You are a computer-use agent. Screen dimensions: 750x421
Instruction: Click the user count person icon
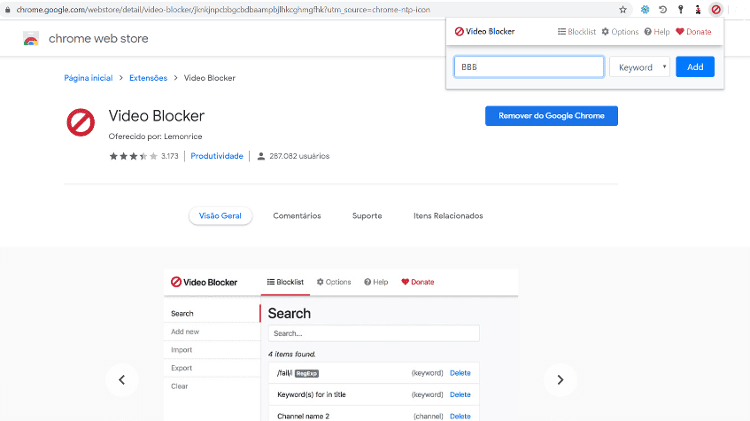tap(261, 156)
